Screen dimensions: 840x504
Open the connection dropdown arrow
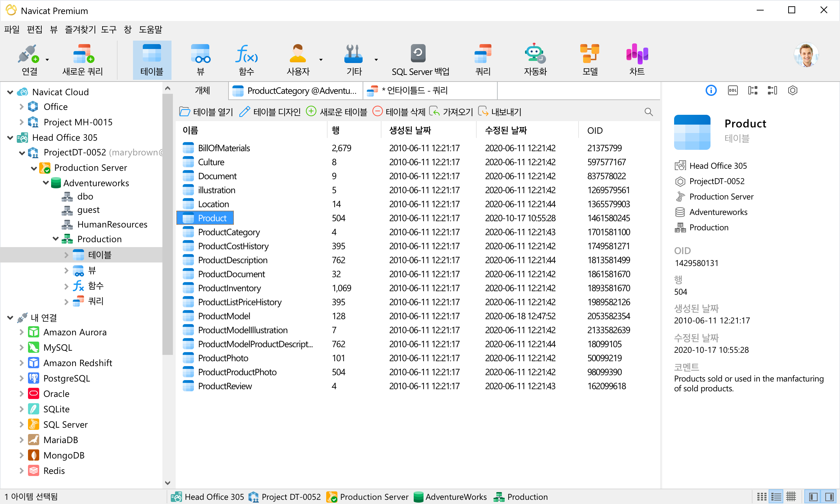[x=47, y=60]
